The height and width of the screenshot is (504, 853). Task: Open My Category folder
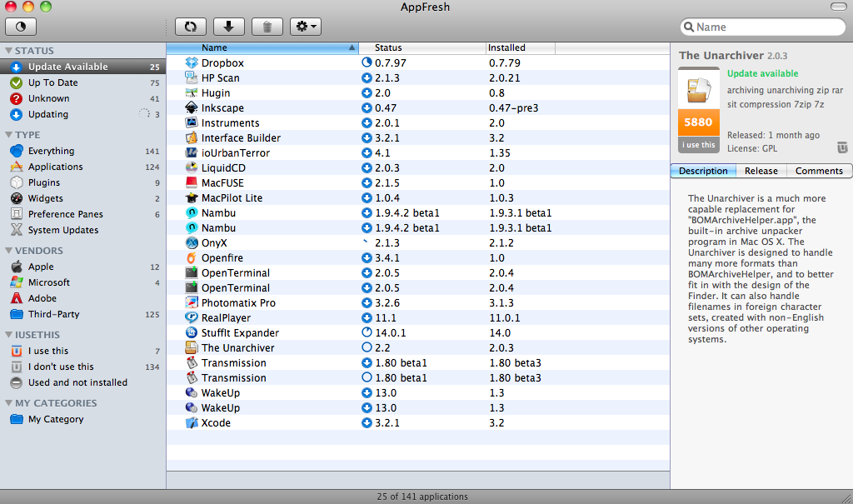click(82, 419)
